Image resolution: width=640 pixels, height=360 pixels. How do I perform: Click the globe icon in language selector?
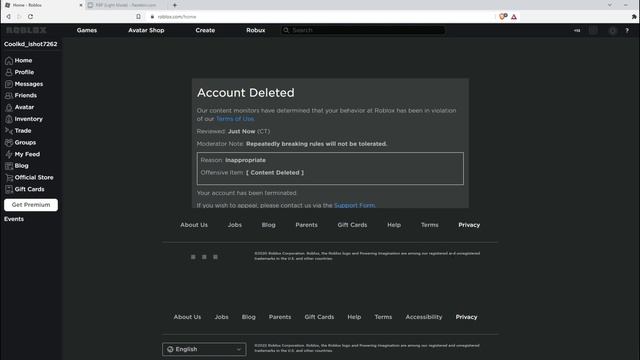click(170, 349)
